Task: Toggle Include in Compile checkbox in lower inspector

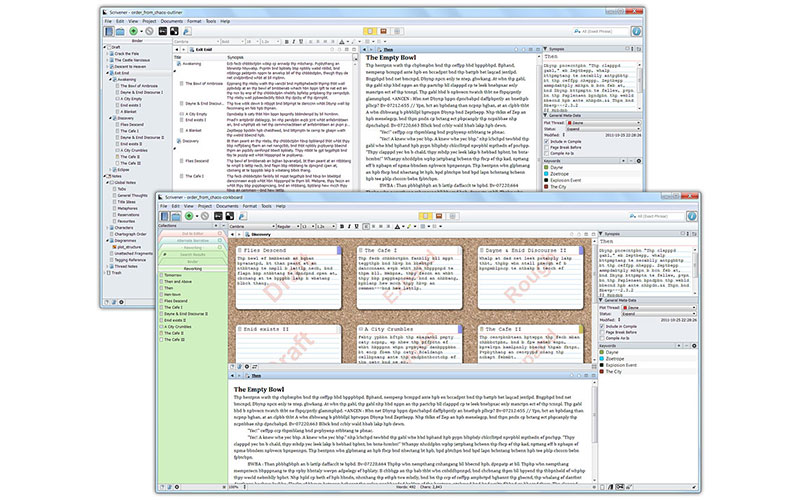Action: click(x=603, y=325)
